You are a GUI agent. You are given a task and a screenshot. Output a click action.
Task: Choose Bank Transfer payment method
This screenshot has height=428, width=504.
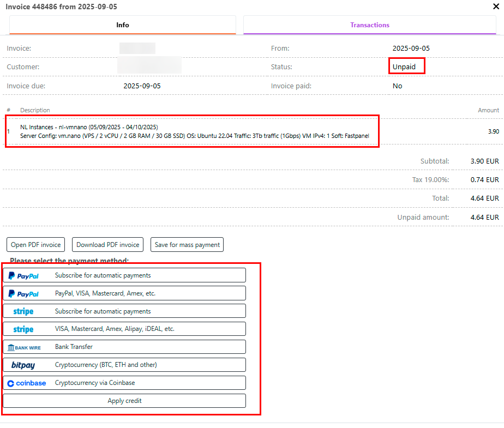coord(74,347)
